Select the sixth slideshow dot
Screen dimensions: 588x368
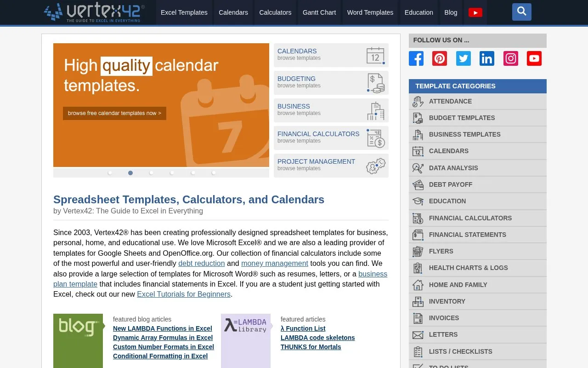(214, 173)
